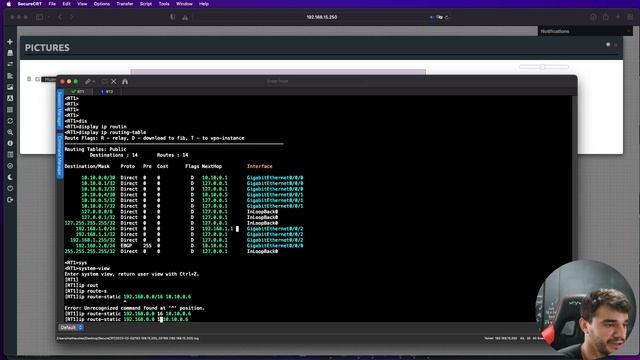640x360 pixels.
Task: Open the Edit menu
Action: [67, 4]
